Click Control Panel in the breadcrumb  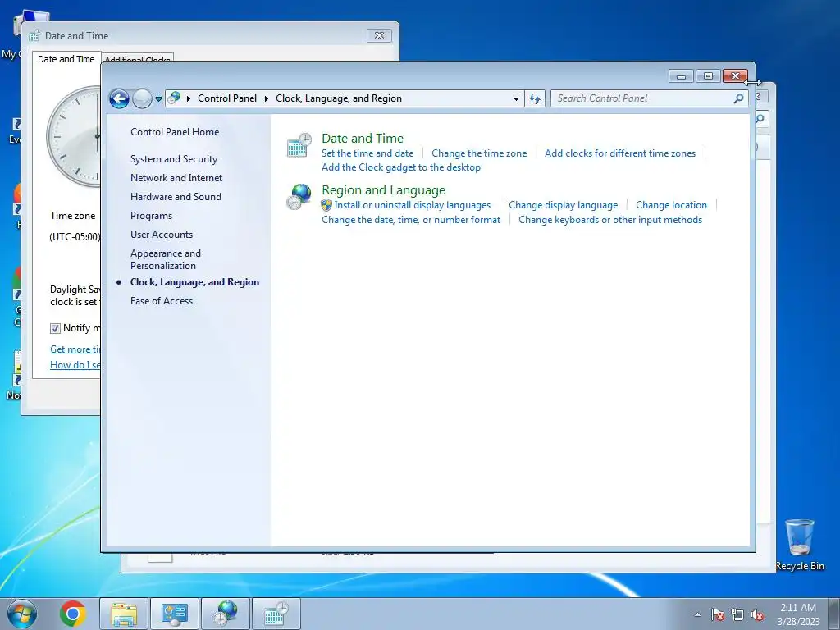pyautogui.click(x=227, y=98)
